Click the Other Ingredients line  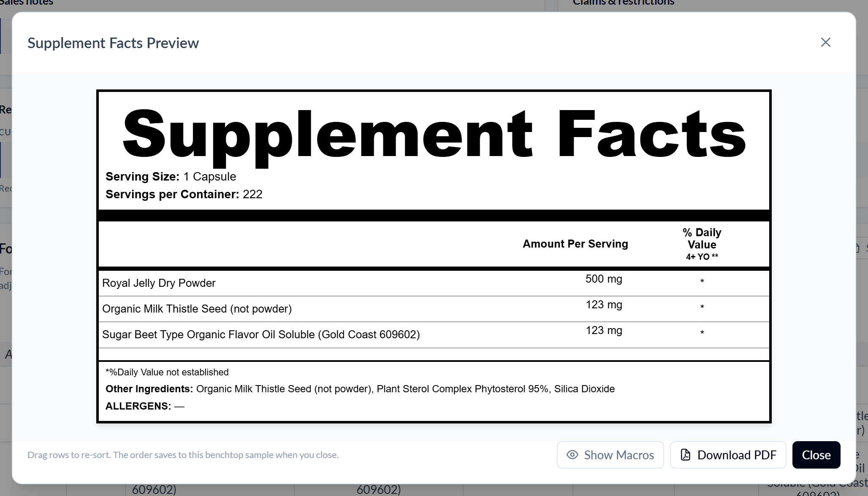pos(360,389)
